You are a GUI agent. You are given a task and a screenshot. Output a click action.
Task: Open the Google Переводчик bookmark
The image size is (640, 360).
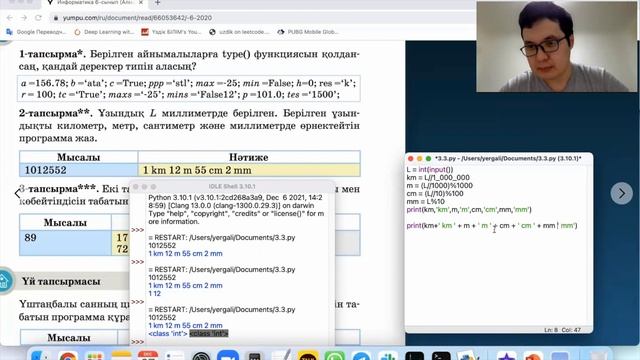[36, 32]
